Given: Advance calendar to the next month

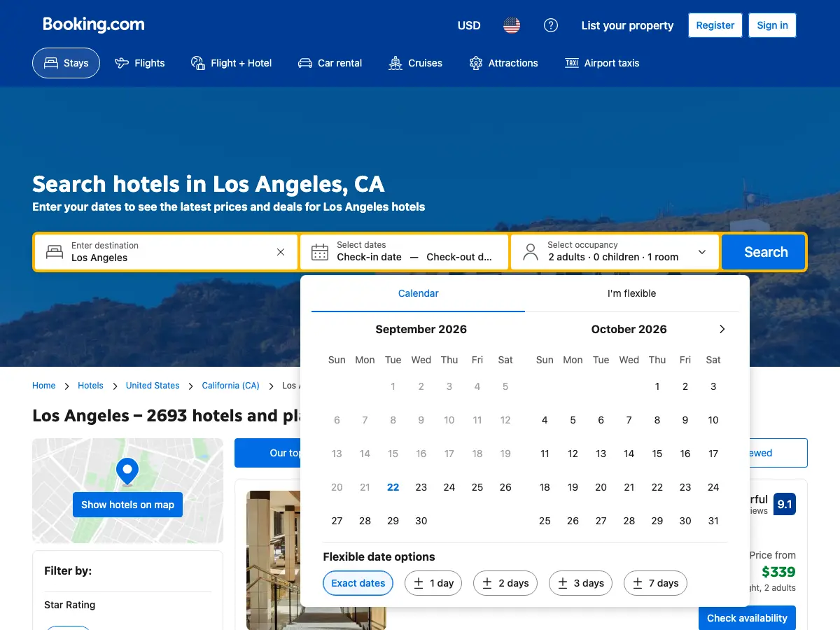Looking at the screenshot, I should pyautogui.click(x=722, y=329).
